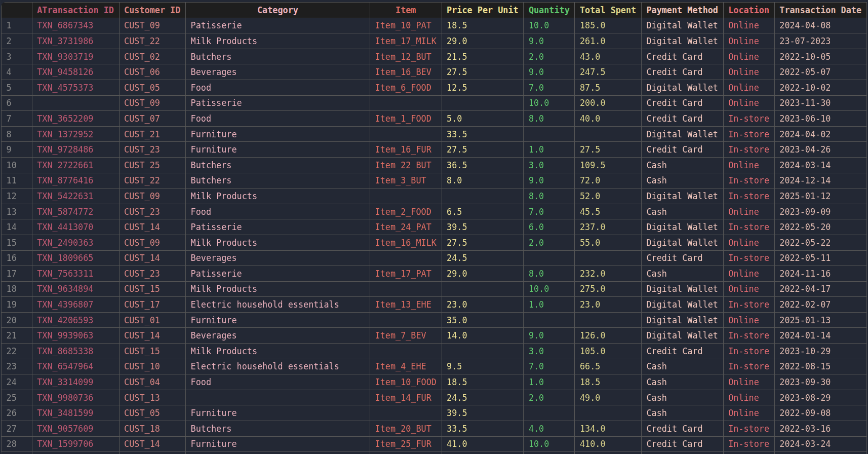Click the Item_6_FOOD cell
The width and height of the screenshot is (868, 454).
pyautogui.click(x=406, y=88)
